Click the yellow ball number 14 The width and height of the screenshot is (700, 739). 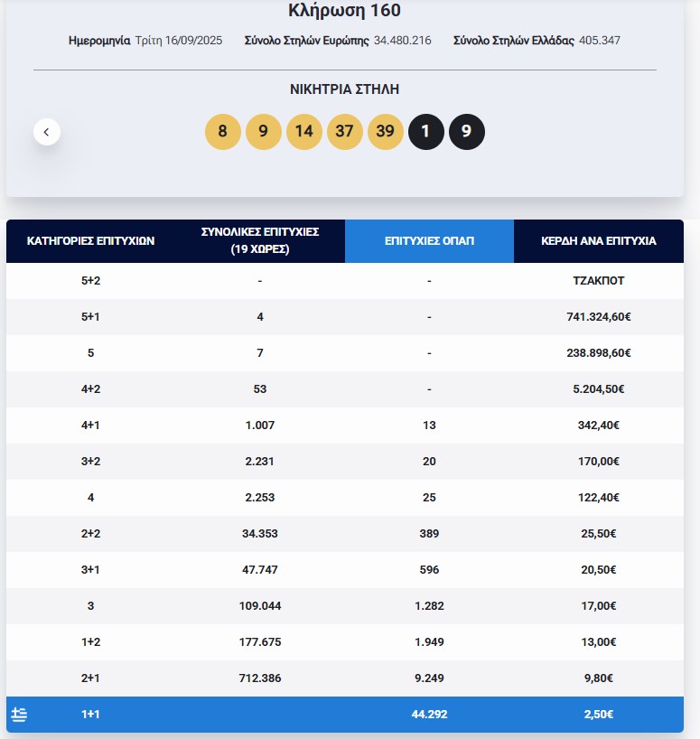(x=304, y=132)
